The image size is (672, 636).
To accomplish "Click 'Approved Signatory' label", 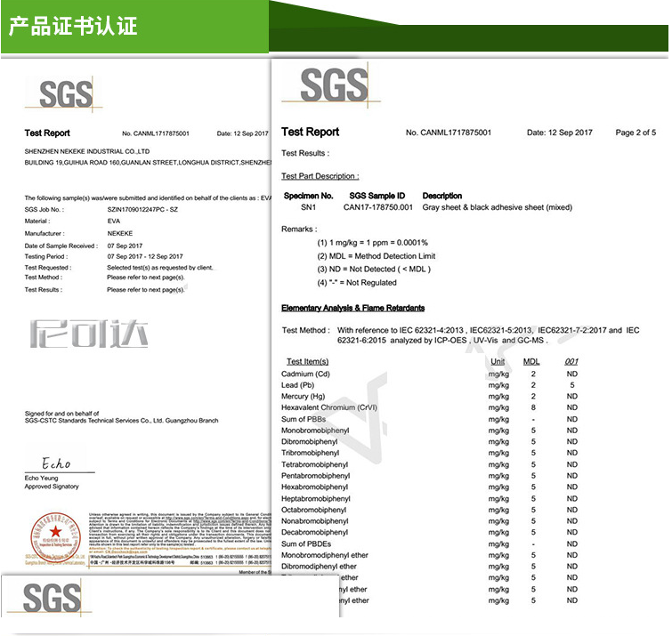I will [52, 487].
